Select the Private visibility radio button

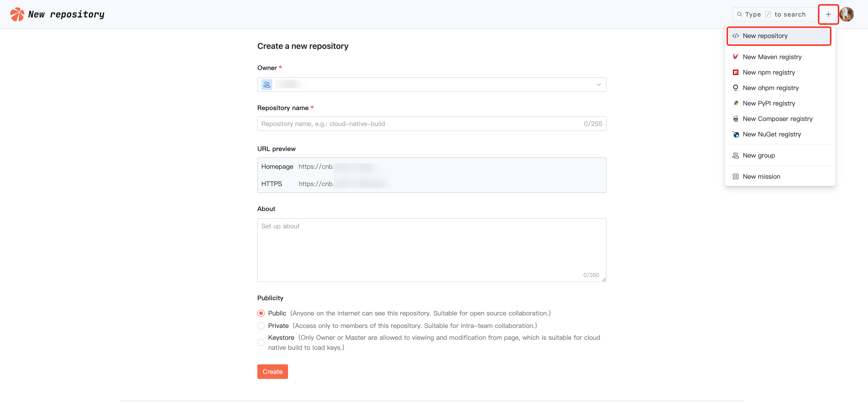(261, 325)
